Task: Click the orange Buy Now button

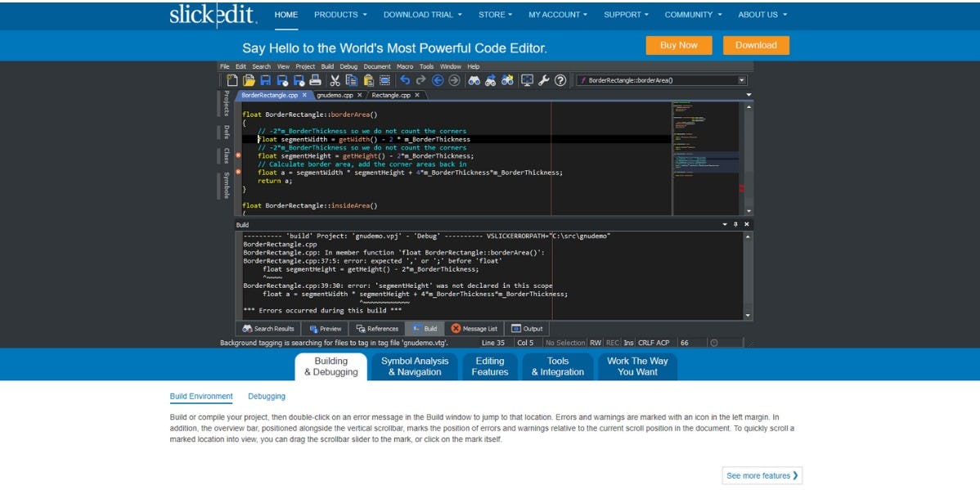Action: point(678,45)
